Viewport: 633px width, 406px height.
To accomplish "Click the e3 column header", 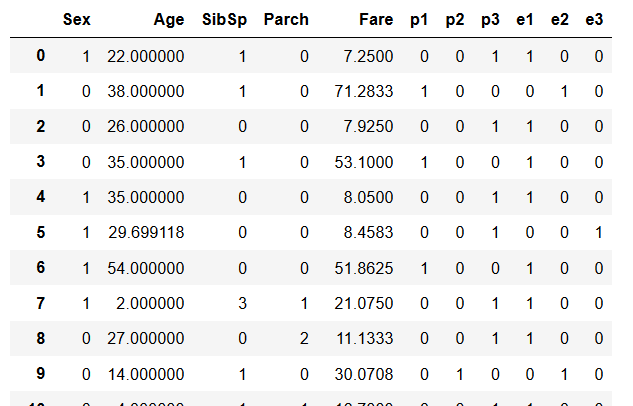I will point(594,19).
